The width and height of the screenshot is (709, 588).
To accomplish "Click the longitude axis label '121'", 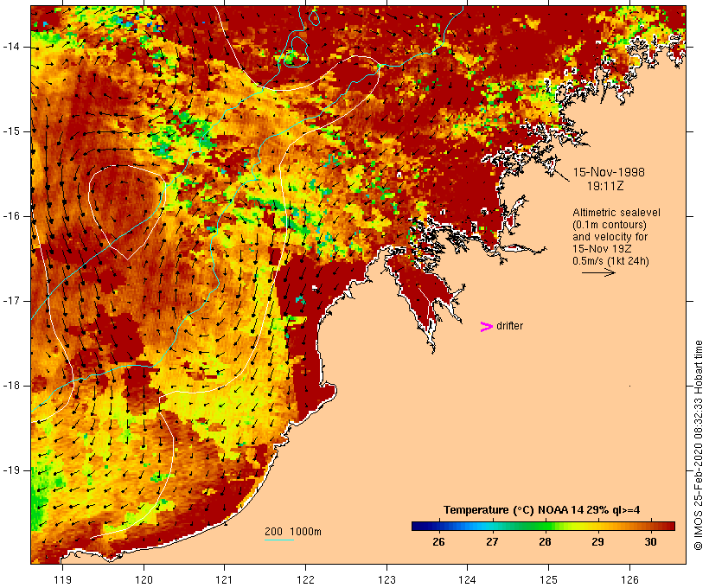I will (224, 579).
